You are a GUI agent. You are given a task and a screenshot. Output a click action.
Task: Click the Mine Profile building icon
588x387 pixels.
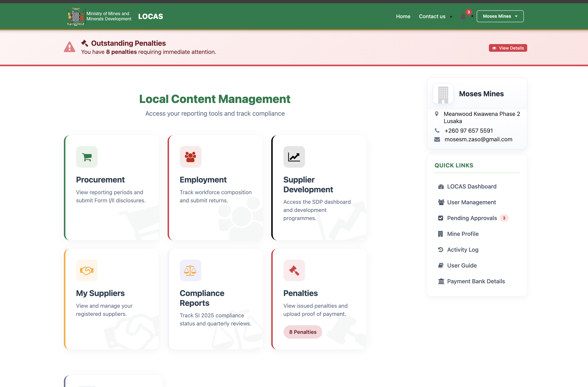click(440, 234)
